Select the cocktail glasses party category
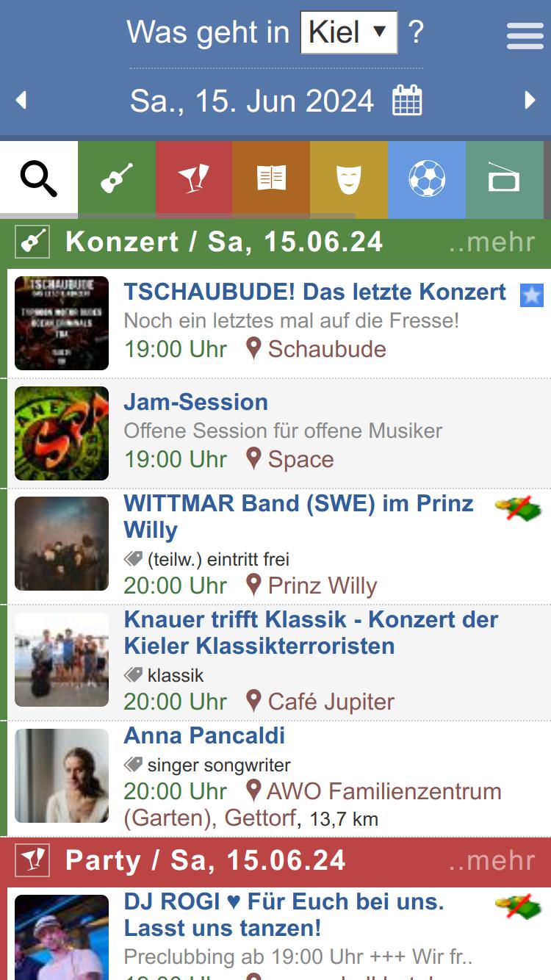 194,179
